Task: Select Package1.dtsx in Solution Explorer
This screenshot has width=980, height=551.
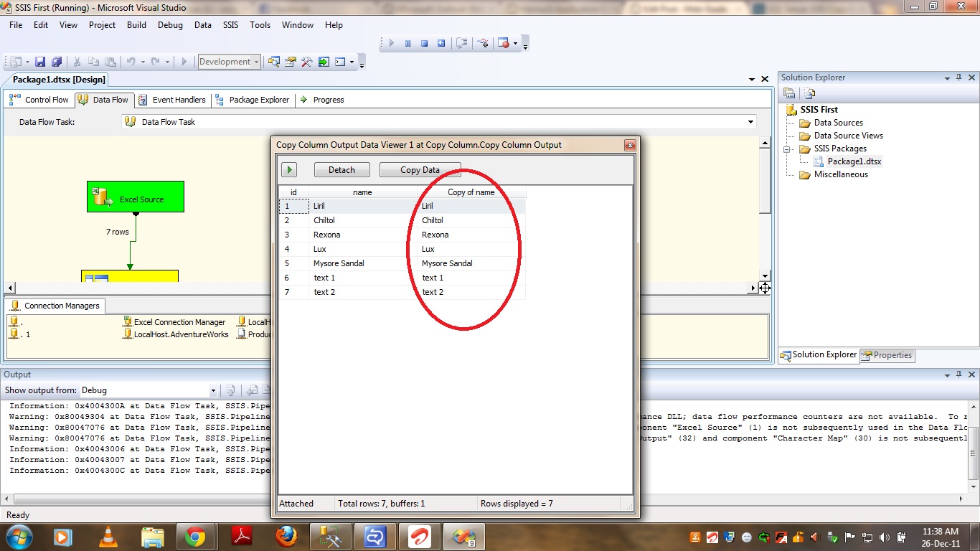Action: pos(854,161)
